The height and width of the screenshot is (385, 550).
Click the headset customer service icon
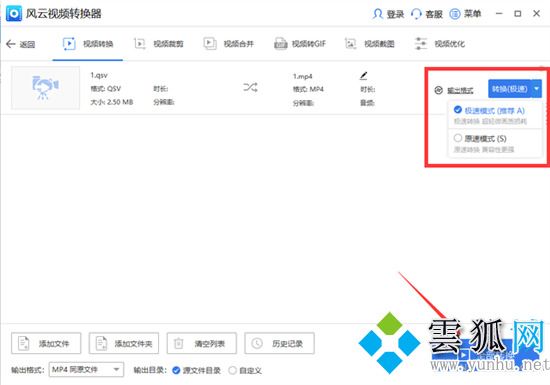pyautogui.click(x=416, y=14)
